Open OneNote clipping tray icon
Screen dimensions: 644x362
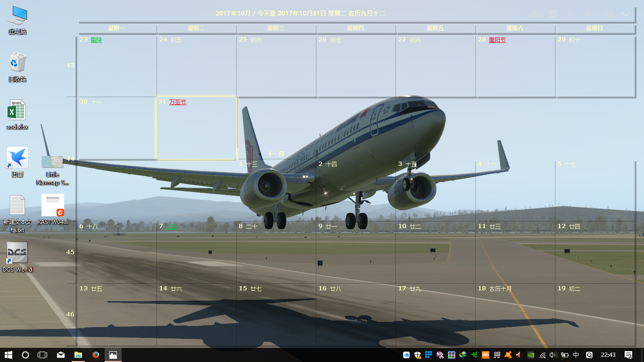[440, 355]
